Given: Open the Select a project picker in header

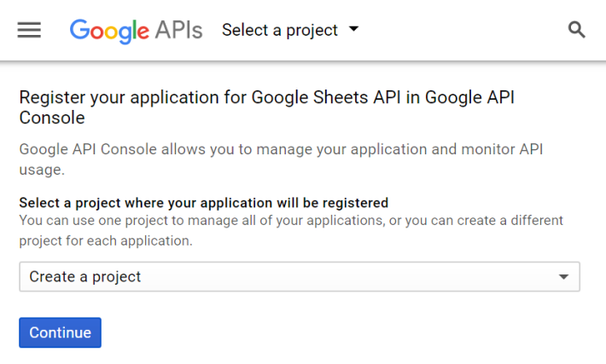Looking at the screenshot, I should point(290,30).
